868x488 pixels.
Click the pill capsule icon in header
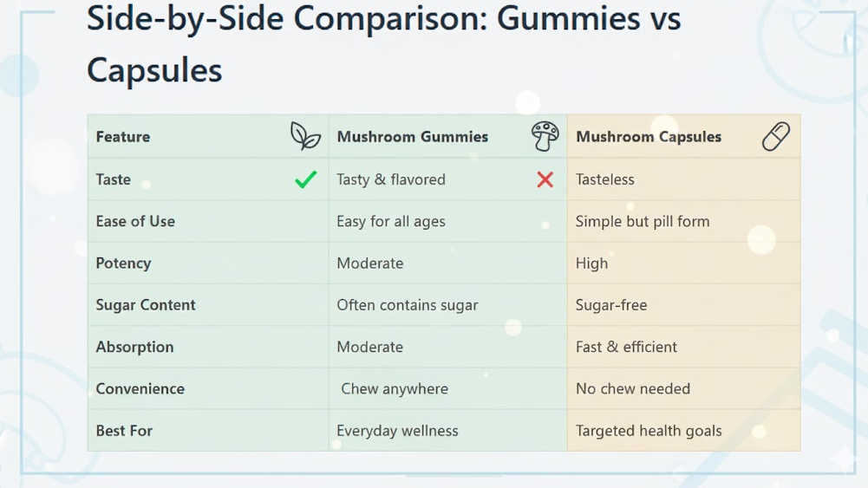(776, 136)
